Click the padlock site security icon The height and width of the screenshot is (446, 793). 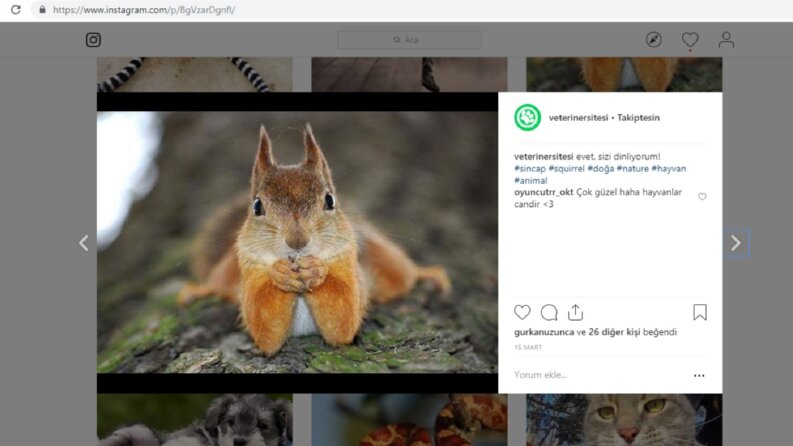[x=42, y=10]
